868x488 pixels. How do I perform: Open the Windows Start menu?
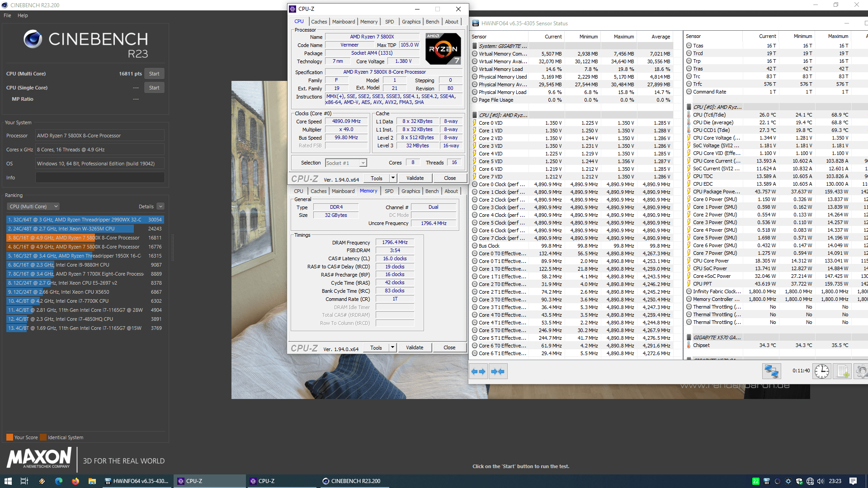coord(8,481)
